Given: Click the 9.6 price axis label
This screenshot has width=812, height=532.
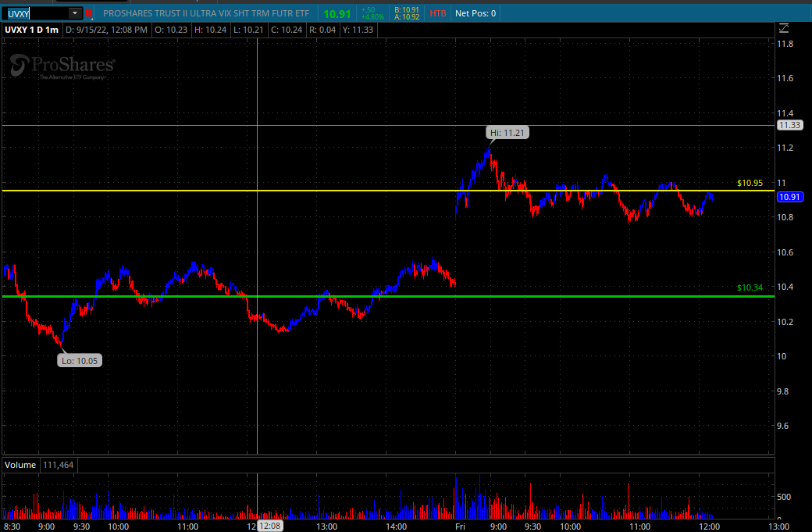Looking at the screenshot, I should pos(783,426).
